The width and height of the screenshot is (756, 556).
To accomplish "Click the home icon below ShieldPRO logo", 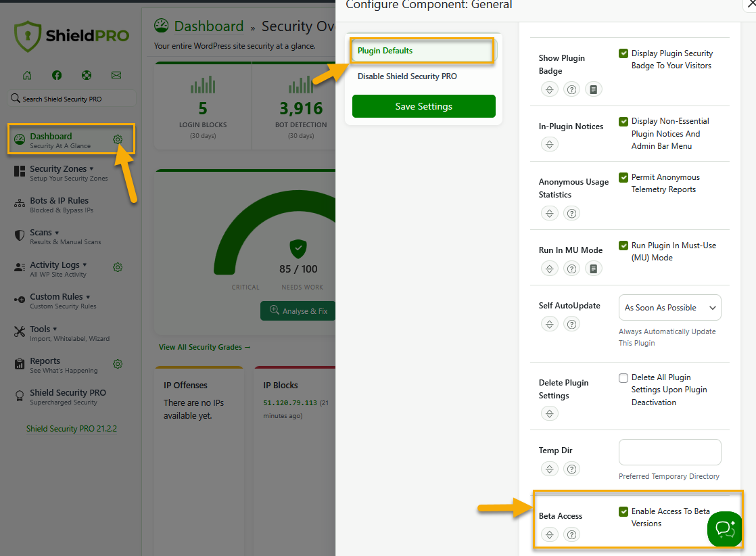I will (28, 75).
